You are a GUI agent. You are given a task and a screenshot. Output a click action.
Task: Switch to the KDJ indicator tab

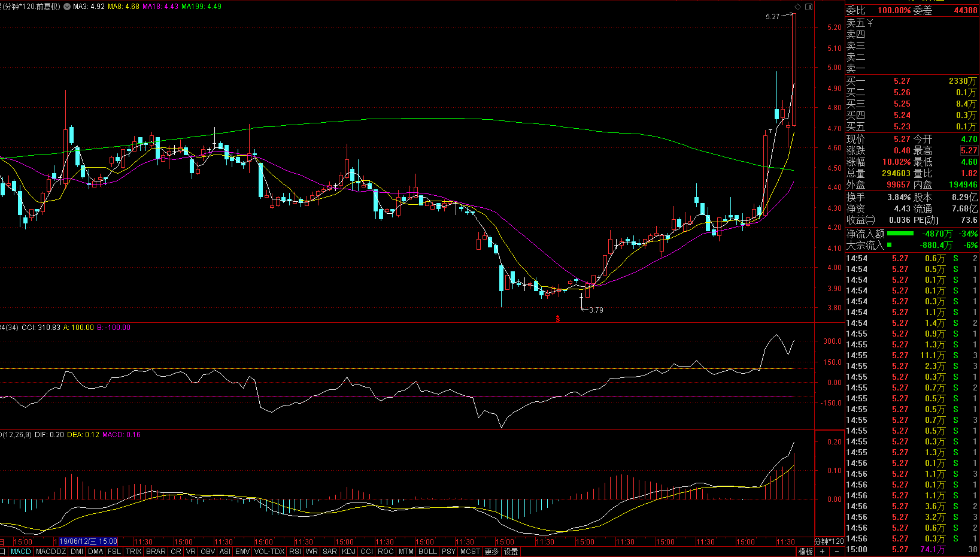(x=348, y=552)
